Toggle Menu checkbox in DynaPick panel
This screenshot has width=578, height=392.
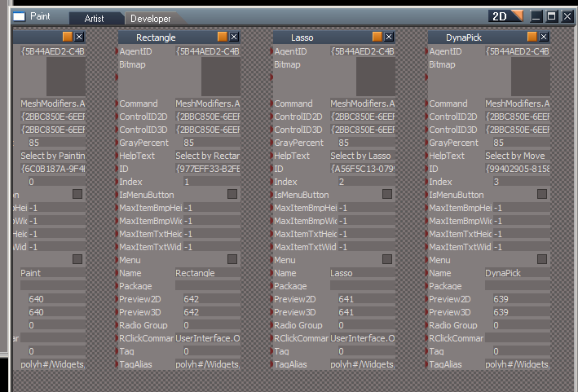[542, 259]
